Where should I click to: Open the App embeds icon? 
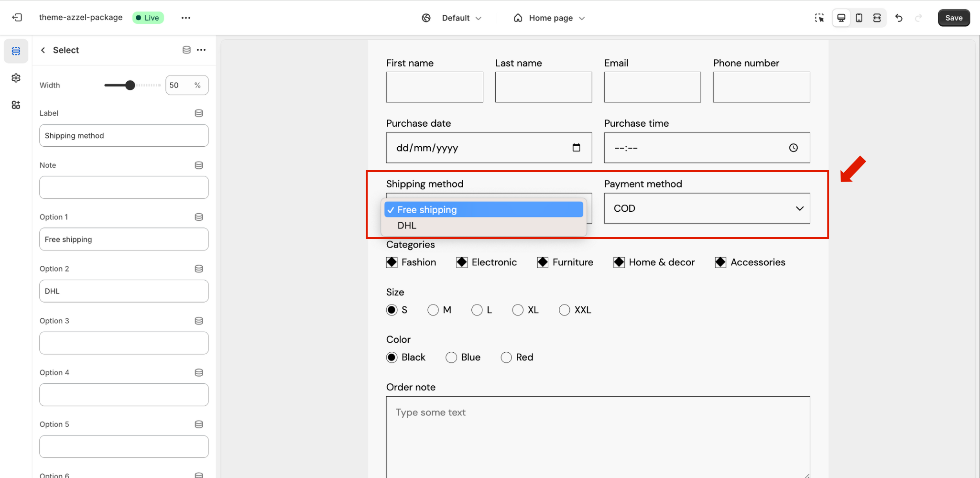click(16, 105)
